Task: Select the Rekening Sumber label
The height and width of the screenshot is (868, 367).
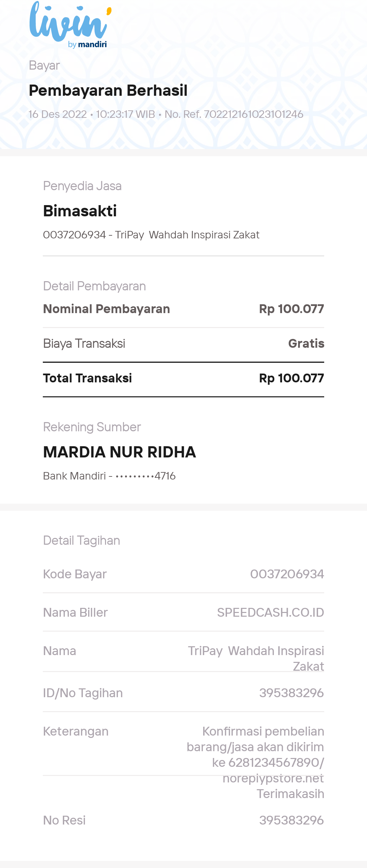Action: (92, 427)
